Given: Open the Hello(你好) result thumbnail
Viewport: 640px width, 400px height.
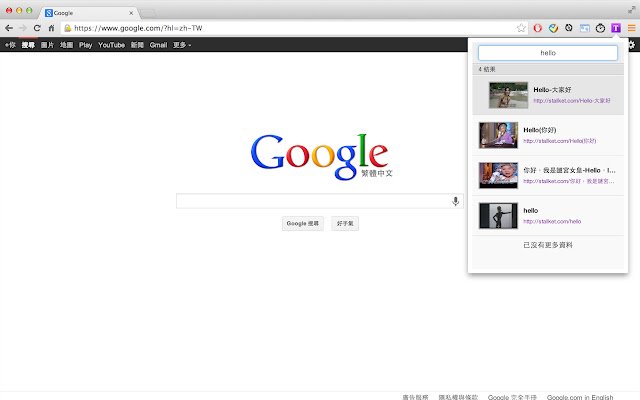Looking at the screenshot, I should [x=498, y=135].
